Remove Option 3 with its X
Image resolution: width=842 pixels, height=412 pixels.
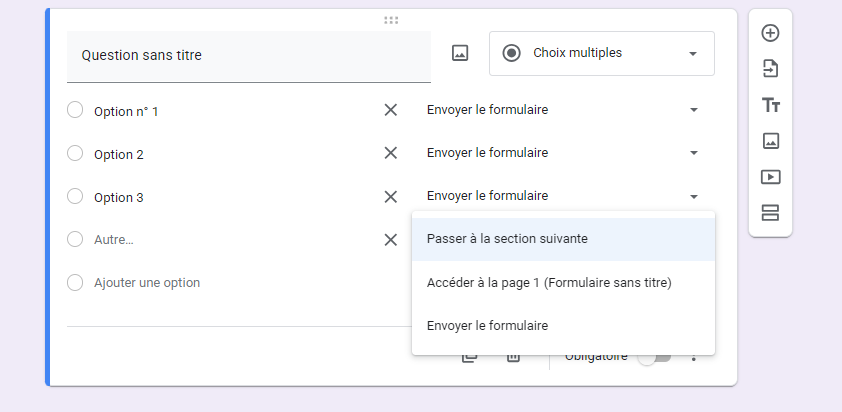coord(390,197)
